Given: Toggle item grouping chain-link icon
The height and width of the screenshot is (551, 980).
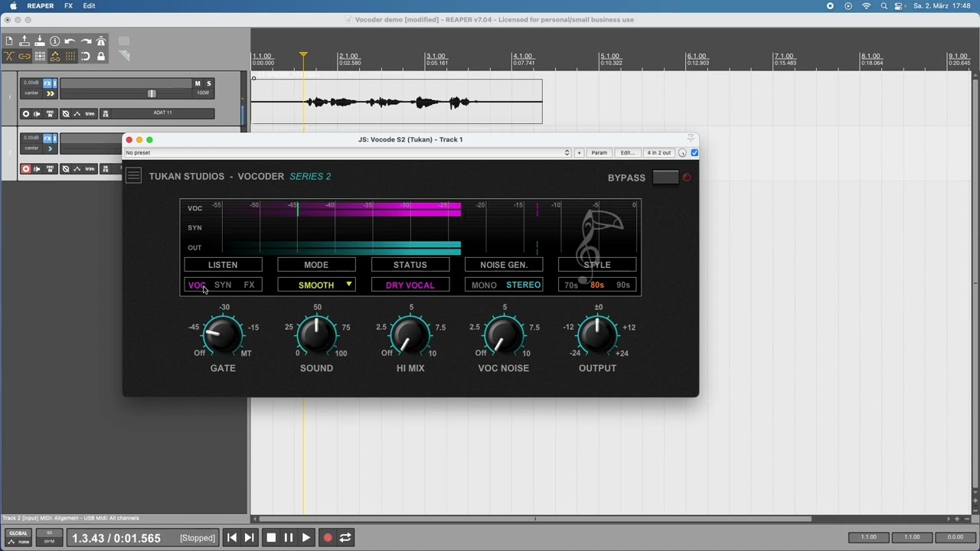Looking at the screenshot, I should (24, 56).
